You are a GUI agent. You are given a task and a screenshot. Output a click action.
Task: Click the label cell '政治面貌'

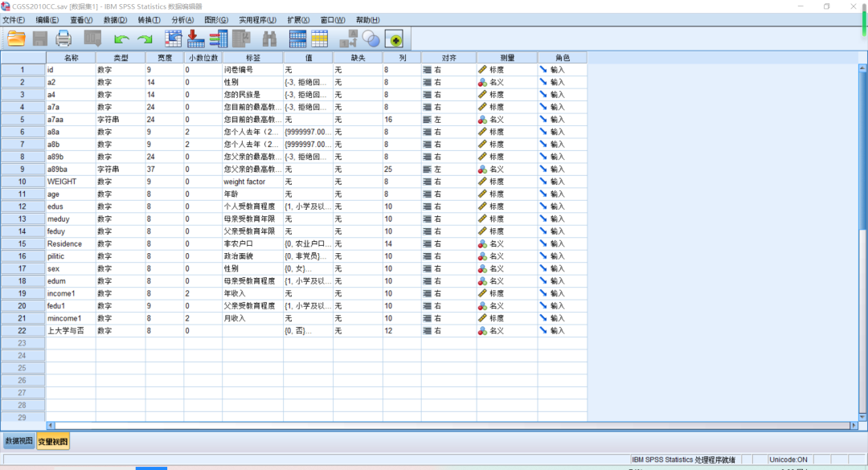point(253,256)
